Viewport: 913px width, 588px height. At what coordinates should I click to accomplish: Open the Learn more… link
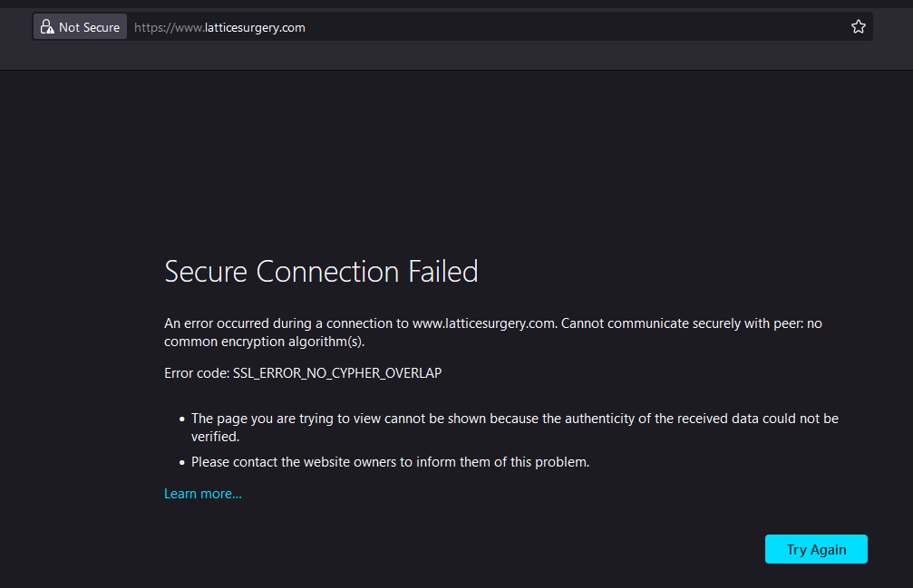pos(202,493)
